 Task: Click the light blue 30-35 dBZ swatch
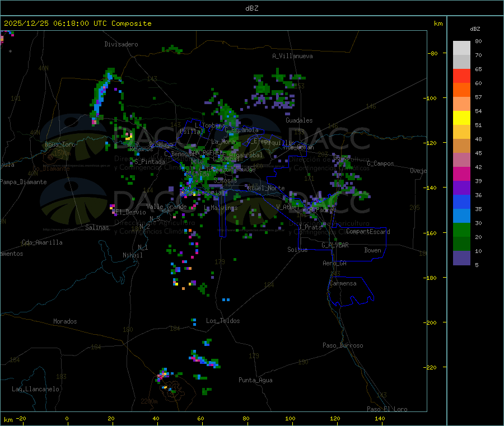click(x=461, y=216)
